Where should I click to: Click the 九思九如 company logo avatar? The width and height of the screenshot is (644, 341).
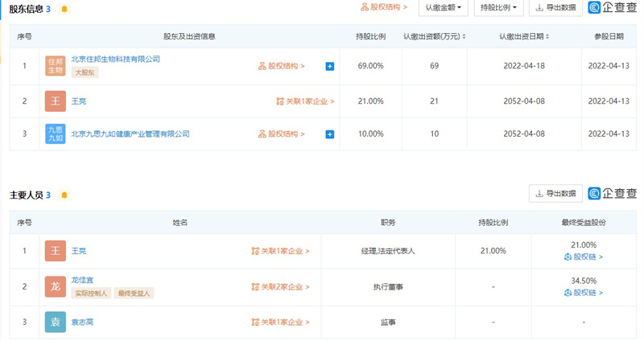55,134
